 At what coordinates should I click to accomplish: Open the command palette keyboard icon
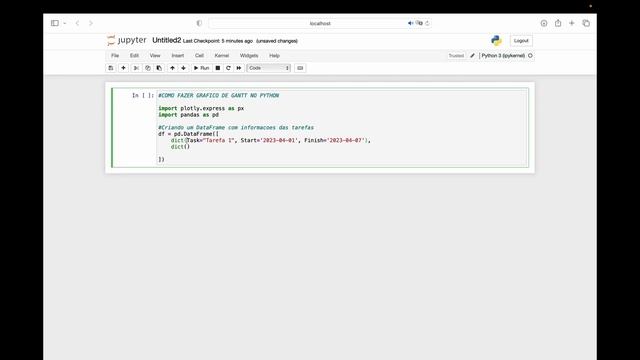pyautogui.click(x=300, y=68)
